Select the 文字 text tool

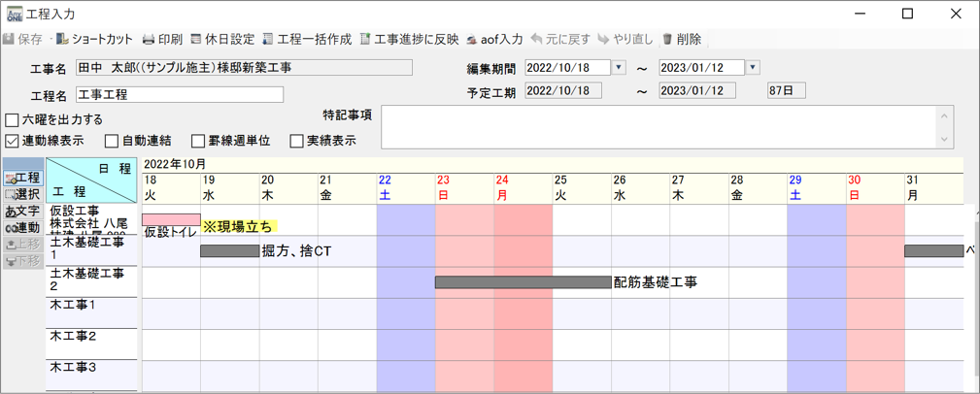point(22,211)
